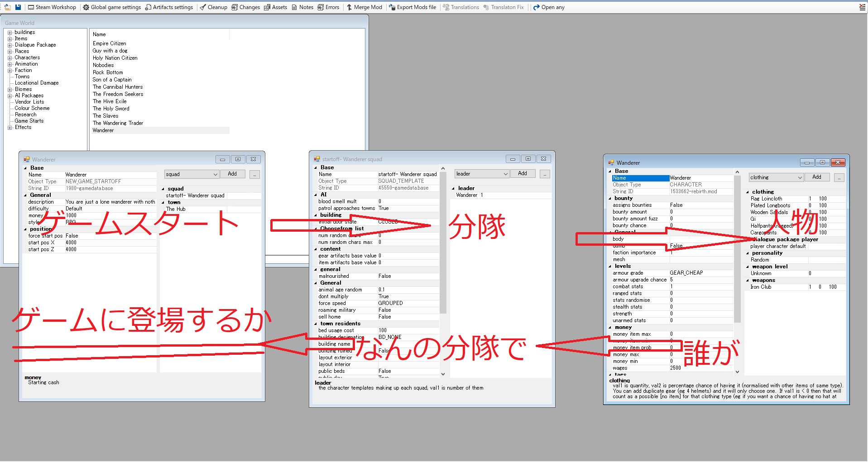Click Add next to the squad dropdown
The height and width of the screenshot is (462, 868).
pyautogui.click(x=232, y=174)
